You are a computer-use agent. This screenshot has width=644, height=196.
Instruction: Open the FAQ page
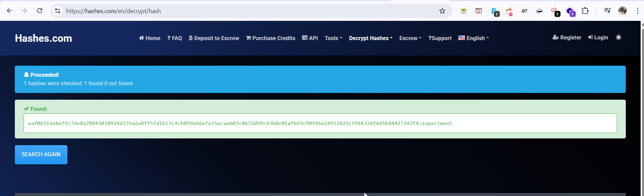click(x=175, y=38)
